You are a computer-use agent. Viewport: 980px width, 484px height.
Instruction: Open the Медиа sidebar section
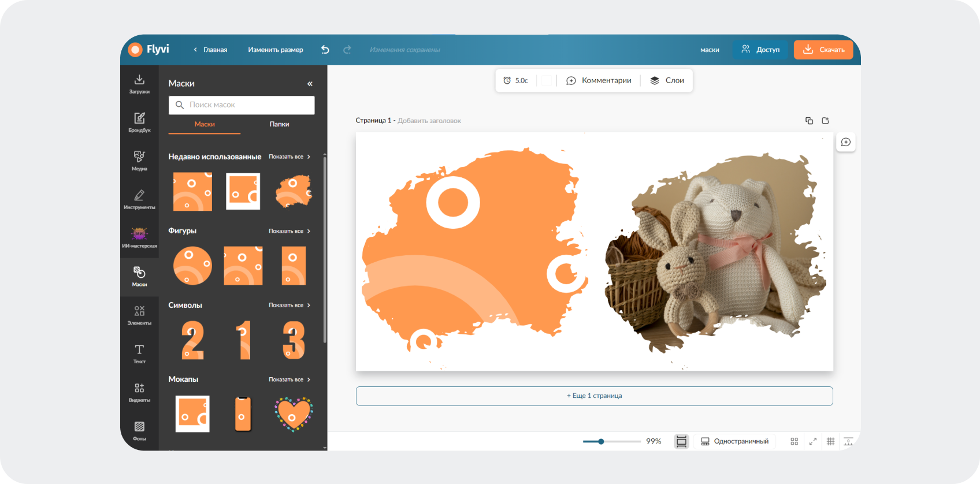coord(139,161)
